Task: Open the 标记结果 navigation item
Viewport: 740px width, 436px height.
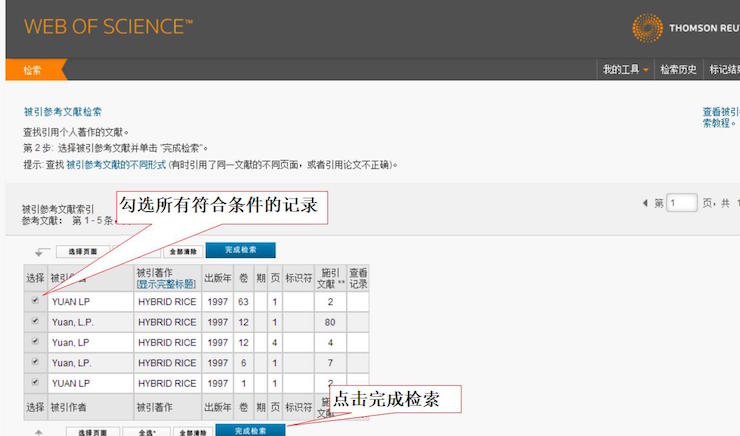Action: [724, 70]
